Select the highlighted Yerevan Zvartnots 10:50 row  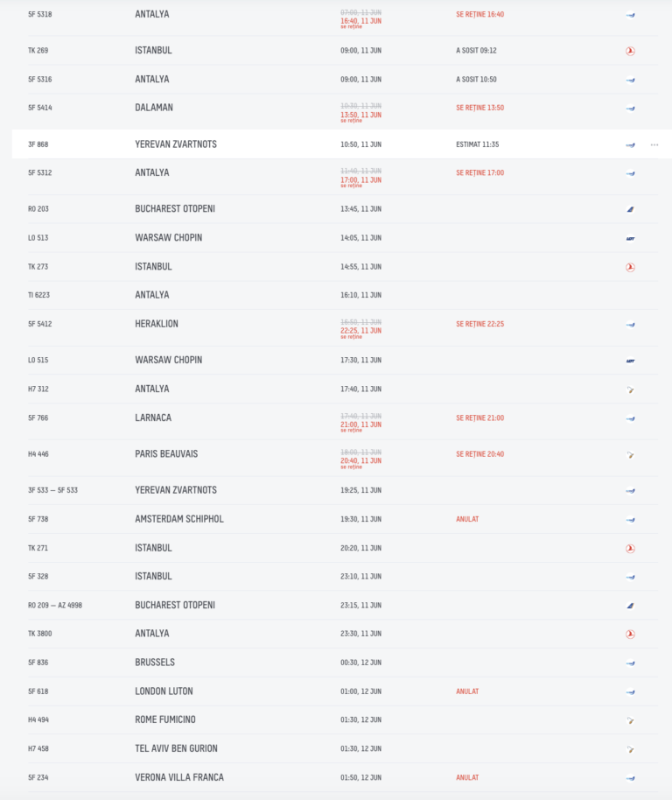[341, 144]
